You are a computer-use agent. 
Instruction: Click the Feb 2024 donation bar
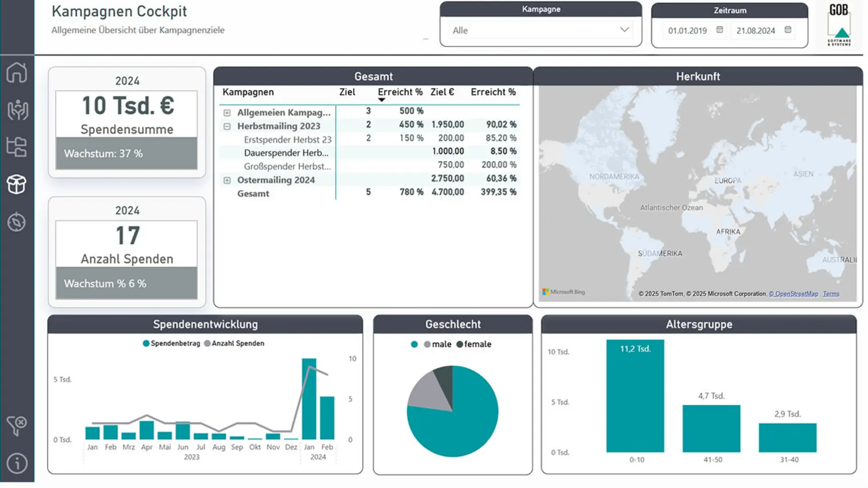point(327,418)
